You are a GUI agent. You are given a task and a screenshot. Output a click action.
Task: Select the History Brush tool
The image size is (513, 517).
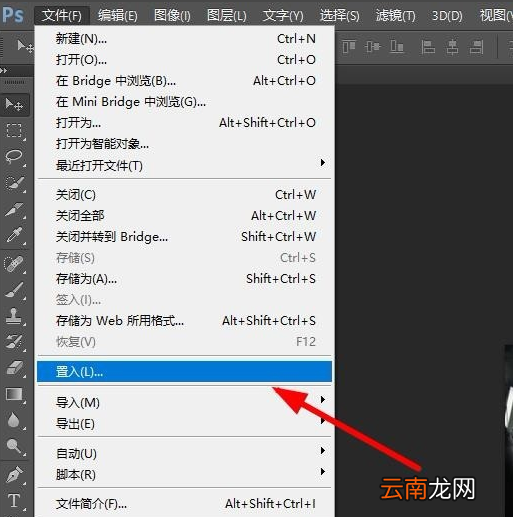point(14,342)
